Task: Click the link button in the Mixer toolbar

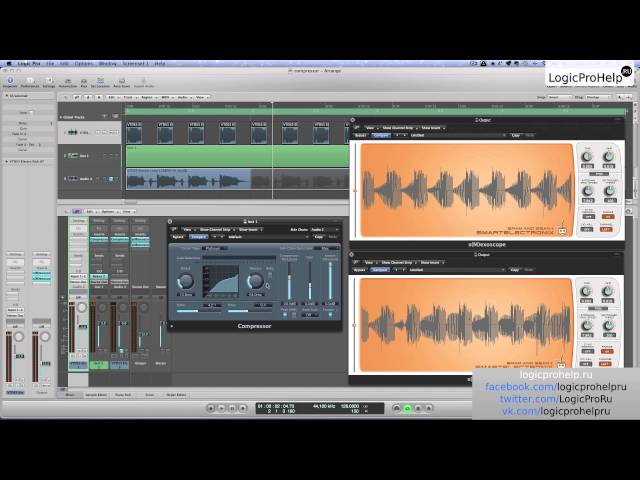Action: pyautogui.click(x=76, y=211)
